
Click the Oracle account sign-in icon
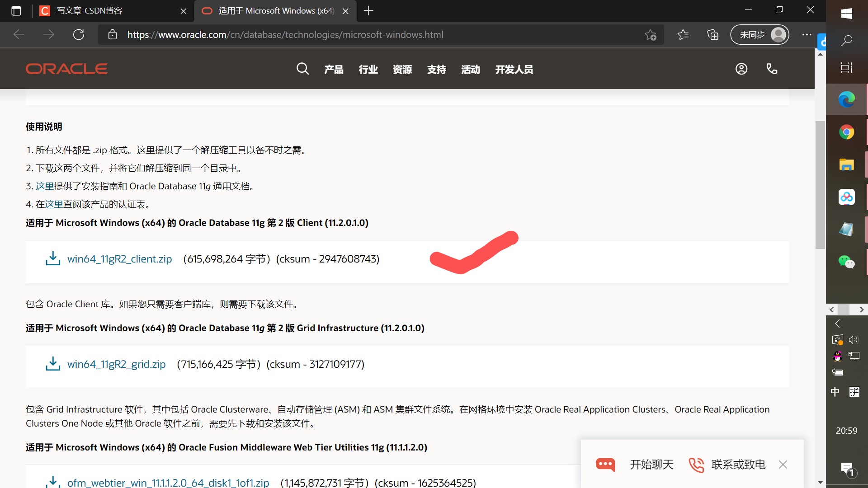pyautogui.click(x=741, y=69)
